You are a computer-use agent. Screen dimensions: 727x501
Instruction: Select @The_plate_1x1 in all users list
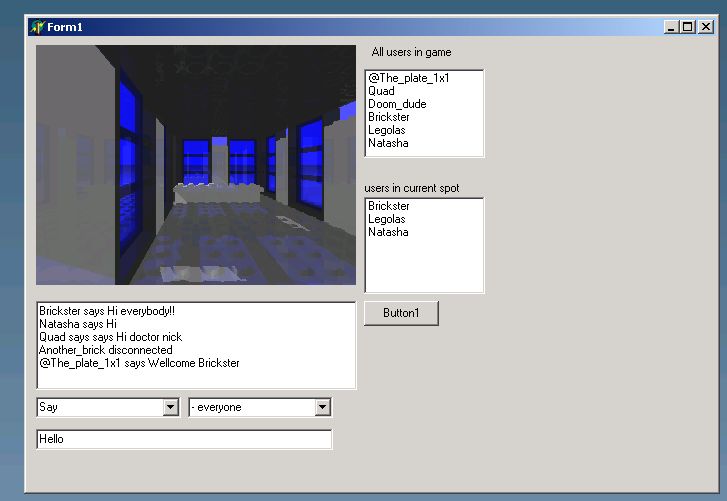point(409,78)
